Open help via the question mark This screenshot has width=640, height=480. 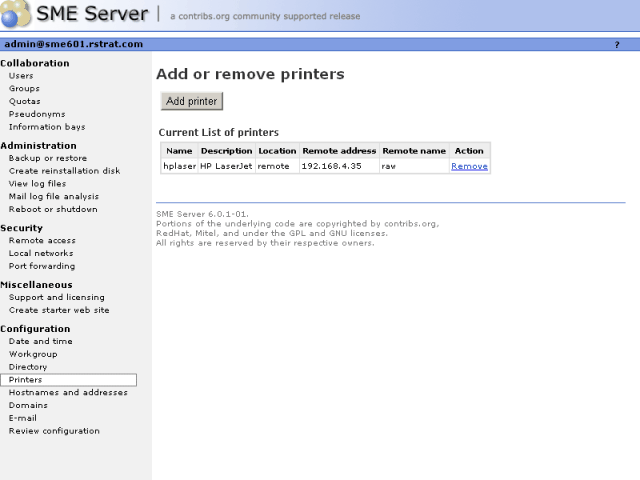point(617,44)
